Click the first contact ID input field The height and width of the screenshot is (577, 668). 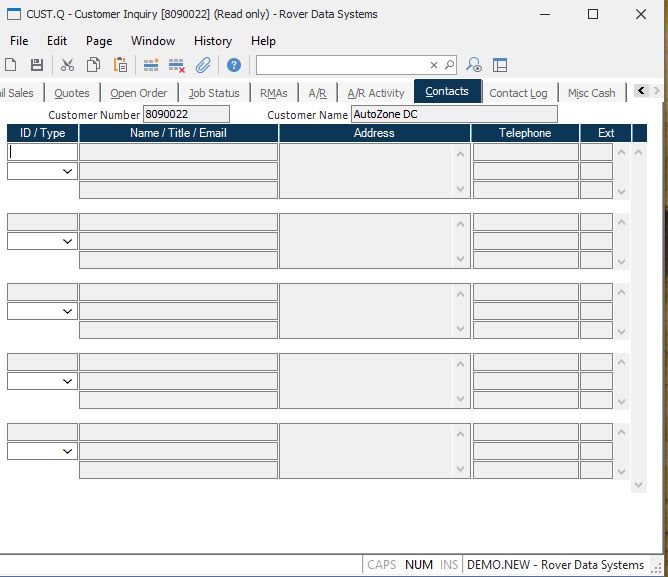(42, 152)
